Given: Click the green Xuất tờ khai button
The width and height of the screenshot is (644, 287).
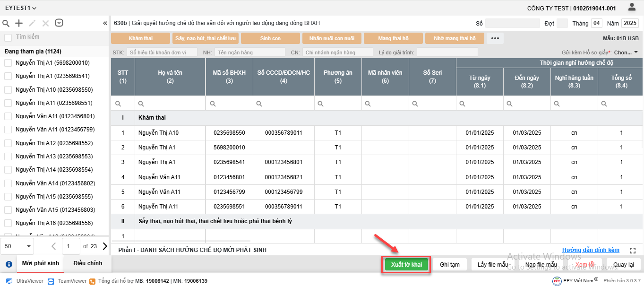Looking at the screenshot, I should coord(406,264).
